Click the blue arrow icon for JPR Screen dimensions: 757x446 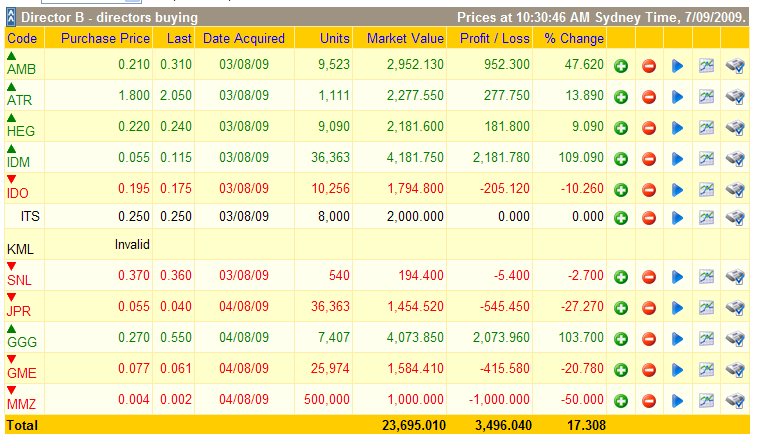pos(677,307)
